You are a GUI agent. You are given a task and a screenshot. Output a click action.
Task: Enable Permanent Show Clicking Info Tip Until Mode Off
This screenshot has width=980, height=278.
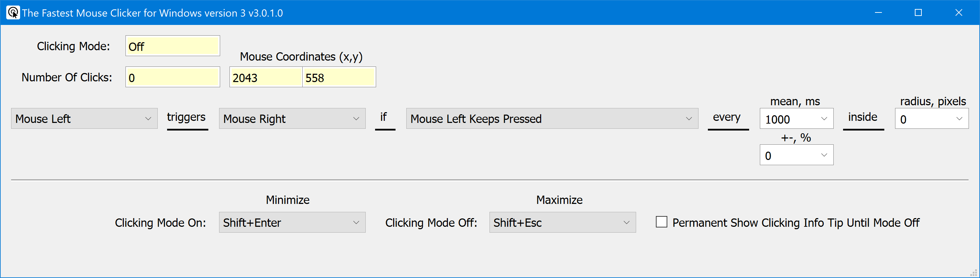[661, 222]
